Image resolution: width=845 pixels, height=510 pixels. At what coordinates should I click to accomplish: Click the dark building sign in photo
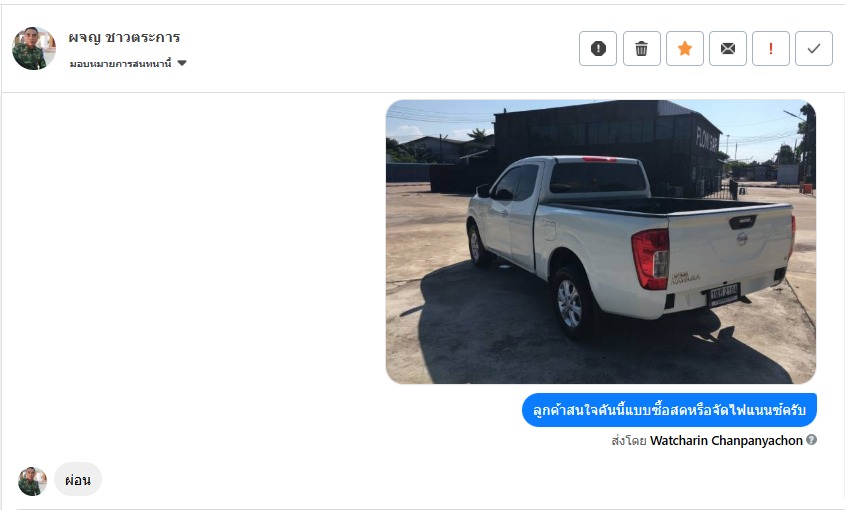pos(707,140)
